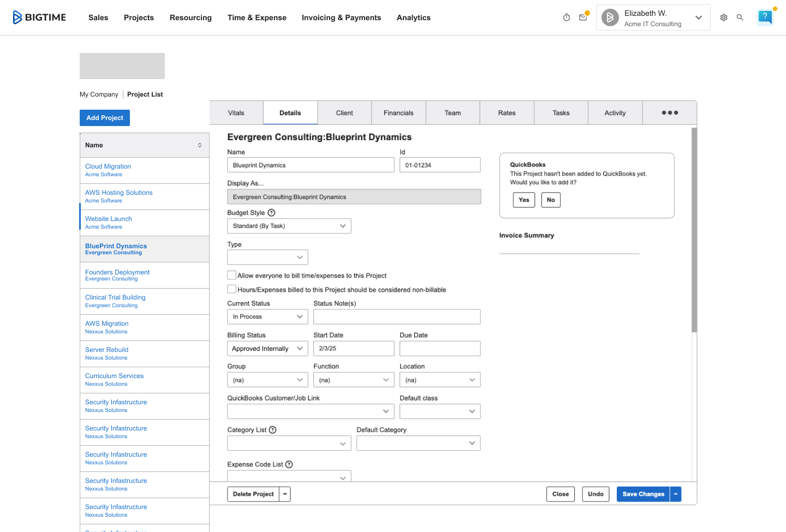Check the non-billable hours/expenses checkbox
The width and height of the screenshot is (786, 532).
click(x=232, y=290)
